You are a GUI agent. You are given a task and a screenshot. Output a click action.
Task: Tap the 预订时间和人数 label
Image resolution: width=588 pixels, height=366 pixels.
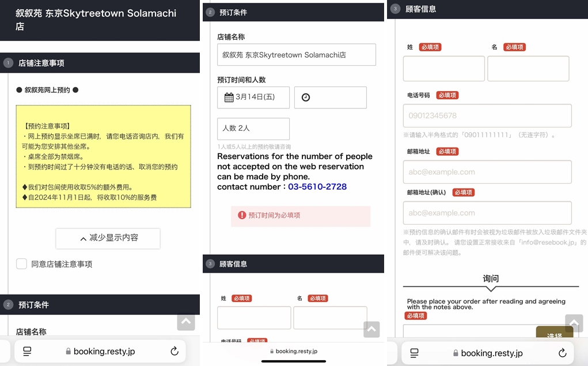pos(241,80)
